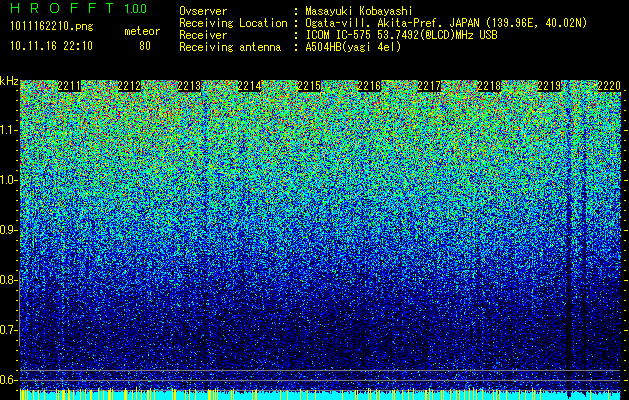This screenshot has height=400, width=629.
Task: Click the 2217 time marker
Action: point(429,86)
